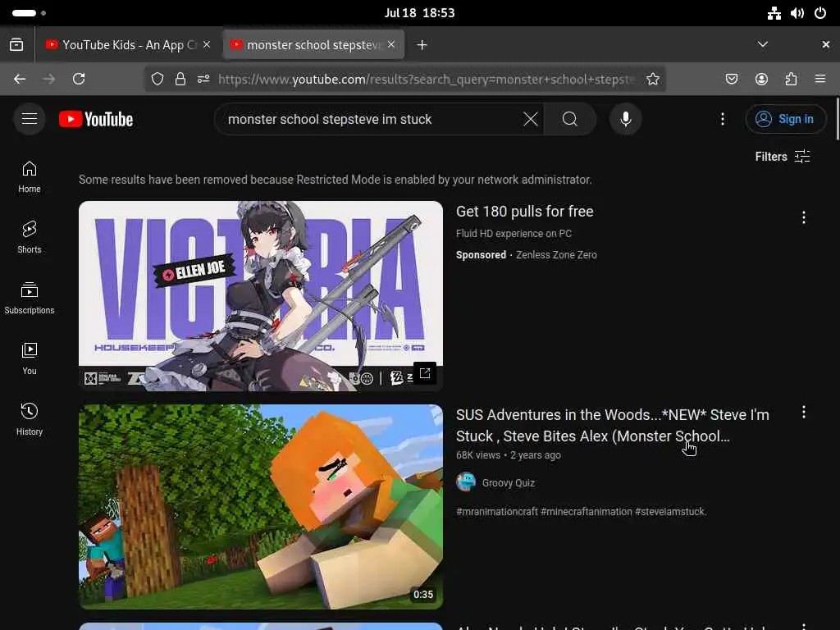Clear the search query with X

click(x=531, y=119)
